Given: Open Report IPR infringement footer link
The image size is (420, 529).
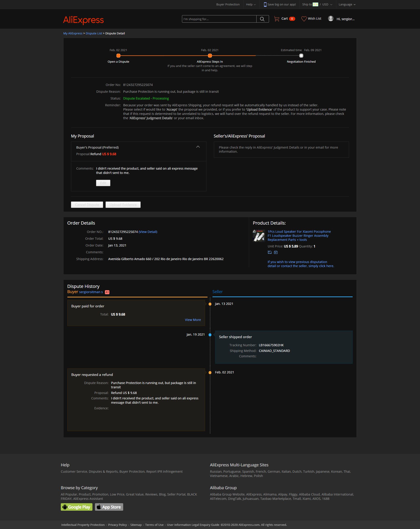Looking at the screenshot, I should coord(165,472).
